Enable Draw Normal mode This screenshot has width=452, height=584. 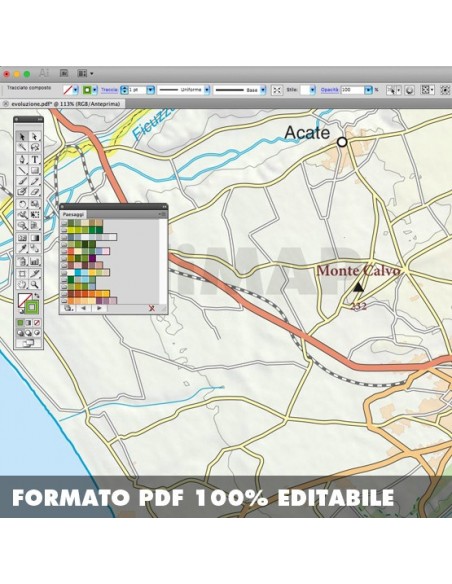pyautogui.click(x=21, y=333)
